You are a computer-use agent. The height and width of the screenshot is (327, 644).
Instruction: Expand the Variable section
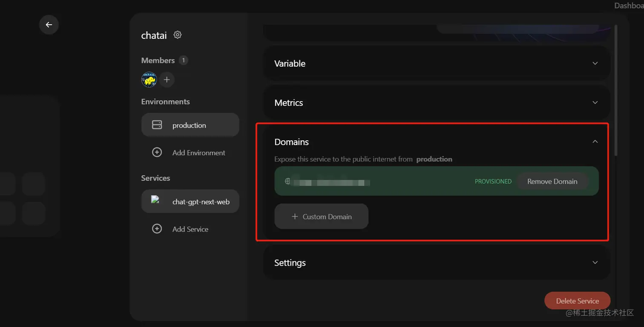[436, 63]
